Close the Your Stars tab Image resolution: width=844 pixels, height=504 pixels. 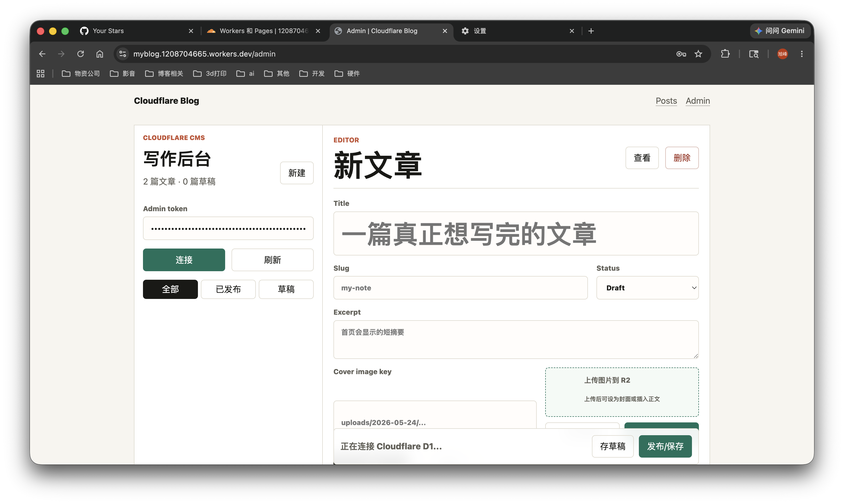coord(191,31)
